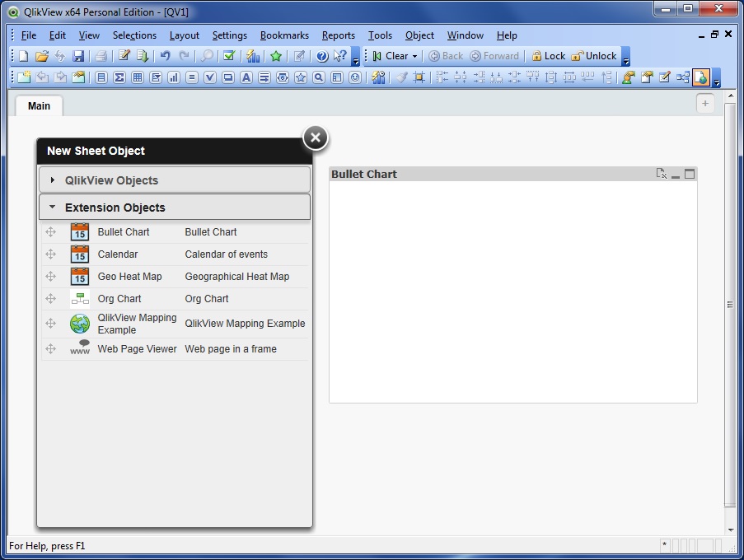Open the Tools menu

[x=380, y=35]
